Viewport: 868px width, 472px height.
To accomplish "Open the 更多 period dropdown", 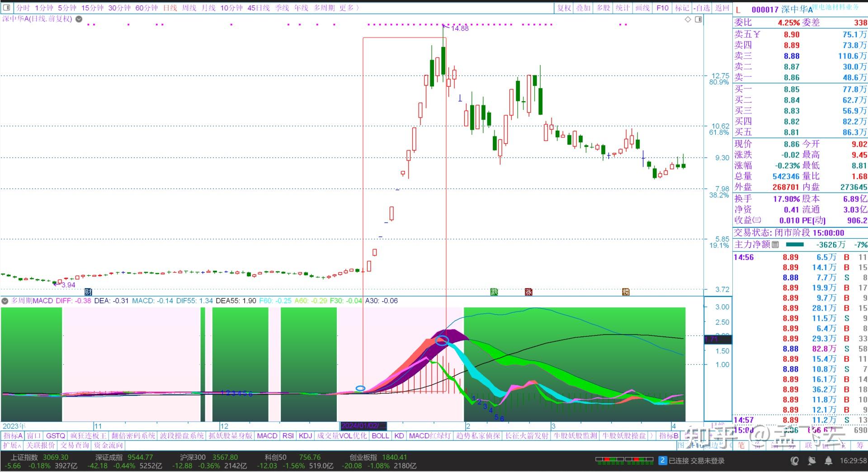I will pos(346,8).
